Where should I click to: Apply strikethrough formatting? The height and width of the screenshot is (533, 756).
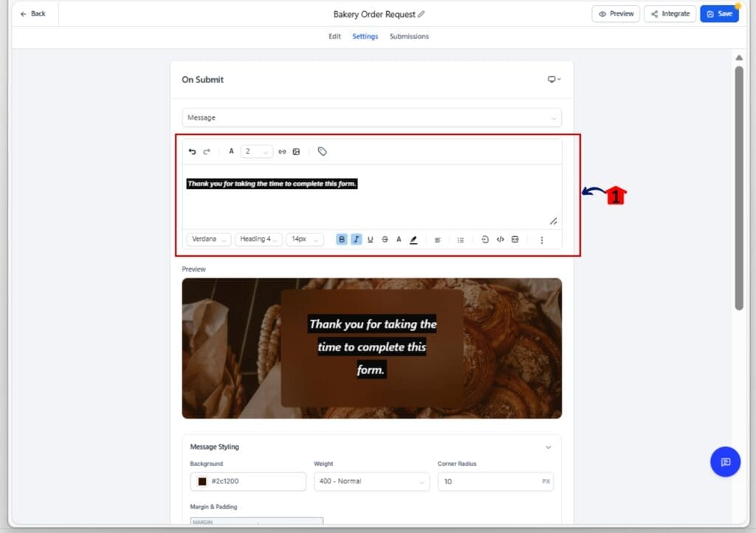pyautogui.click(x=385, y=239)
